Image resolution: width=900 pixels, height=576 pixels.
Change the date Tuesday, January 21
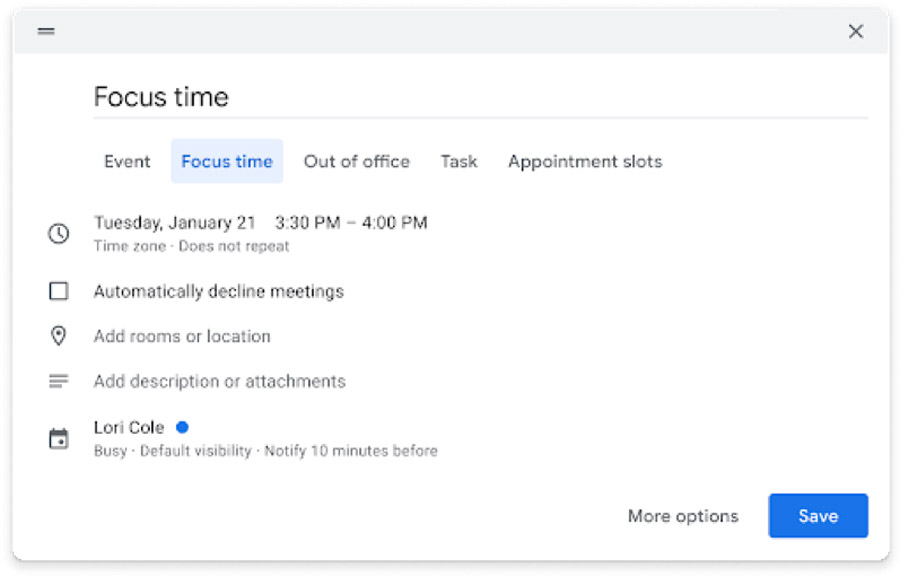tap(174, 222)
